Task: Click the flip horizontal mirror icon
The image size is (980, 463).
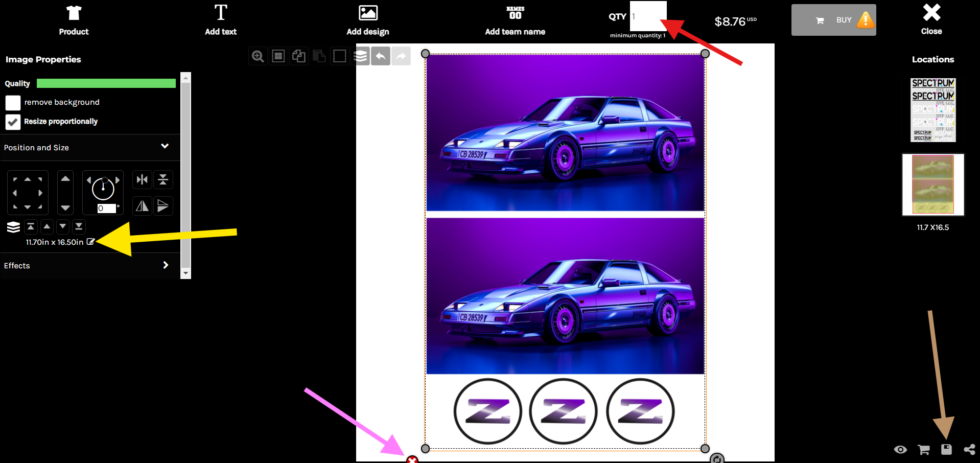Action: pos(142,206)
